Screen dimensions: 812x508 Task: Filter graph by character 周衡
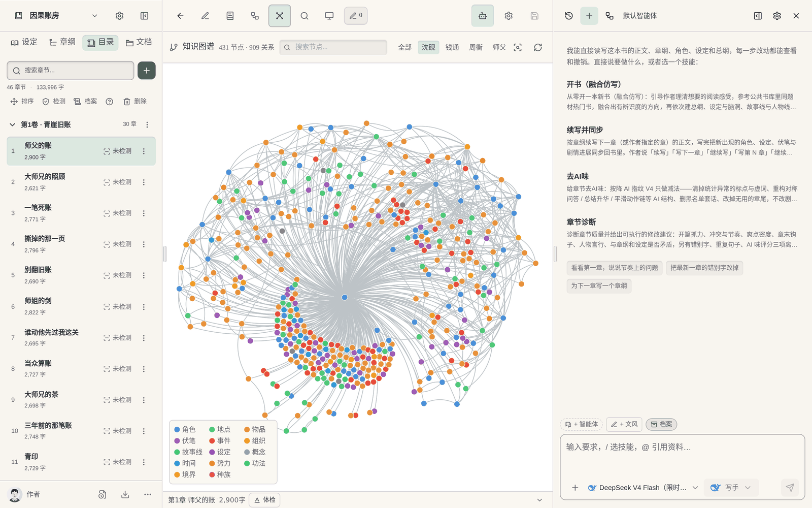(x=476, y=47)
